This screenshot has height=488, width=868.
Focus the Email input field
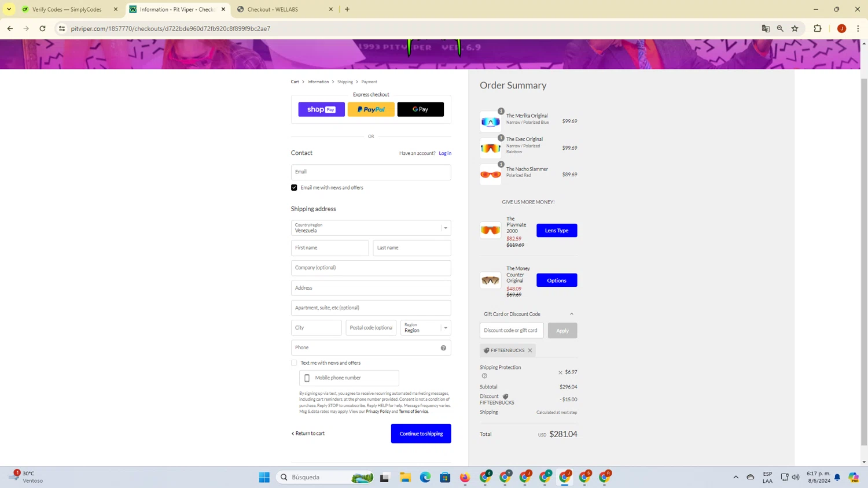pos(371,172)
